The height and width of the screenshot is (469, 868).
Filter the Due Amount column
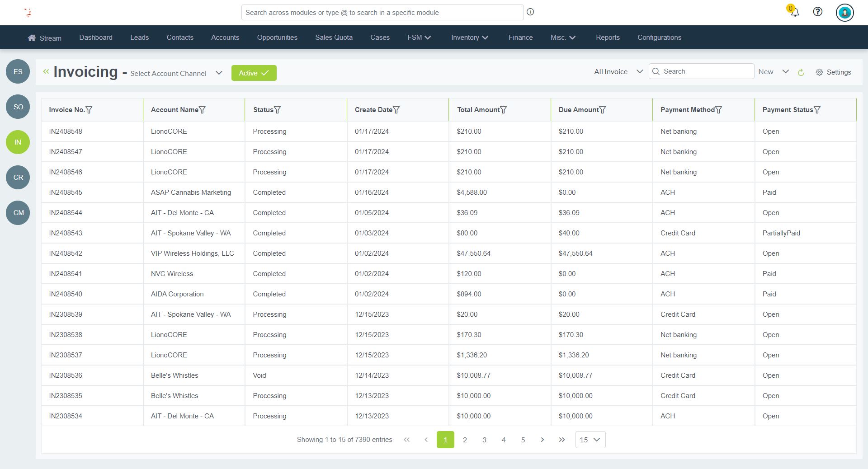coord(603,110)
